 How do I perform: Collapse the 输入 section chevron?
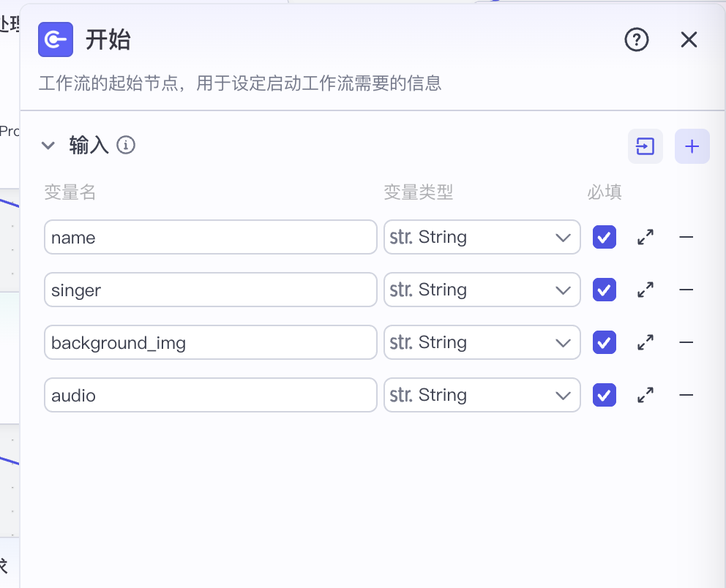coord(48,146)
